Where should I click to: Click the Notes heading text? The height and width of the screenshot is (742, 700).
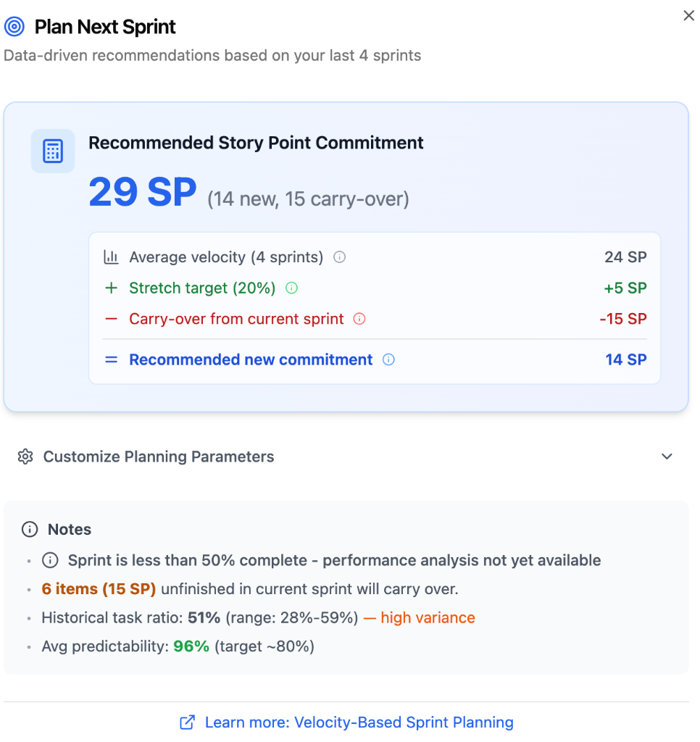[70, 529]
